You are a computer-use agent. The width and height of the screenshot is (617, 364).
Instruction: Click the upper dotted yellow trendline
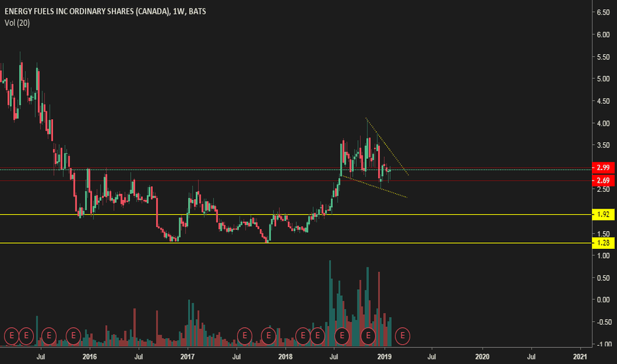tap(387, 146)
